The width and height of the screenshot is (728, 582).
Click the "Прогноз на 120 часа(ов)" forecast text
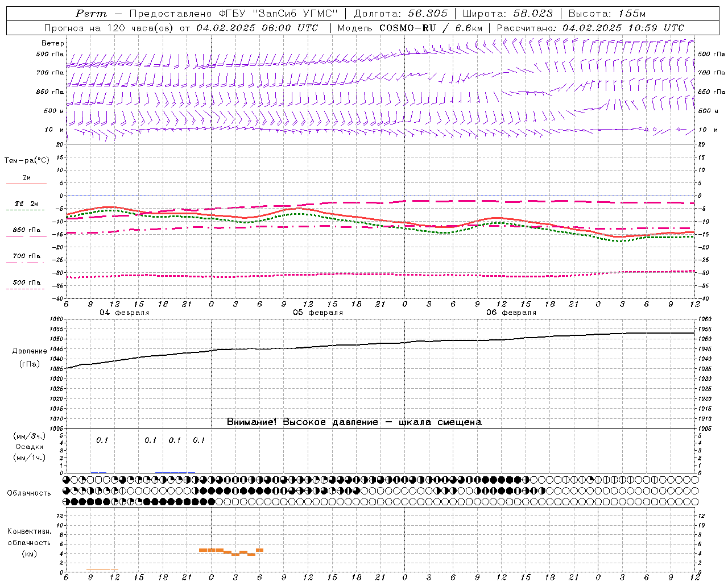[110, 28]
